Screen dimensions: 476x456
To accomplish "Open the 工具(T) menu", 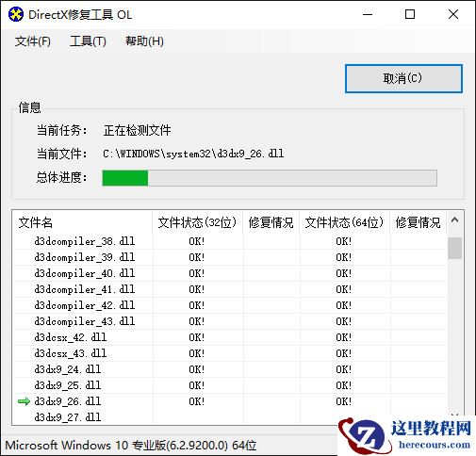I will pos(88,41).
